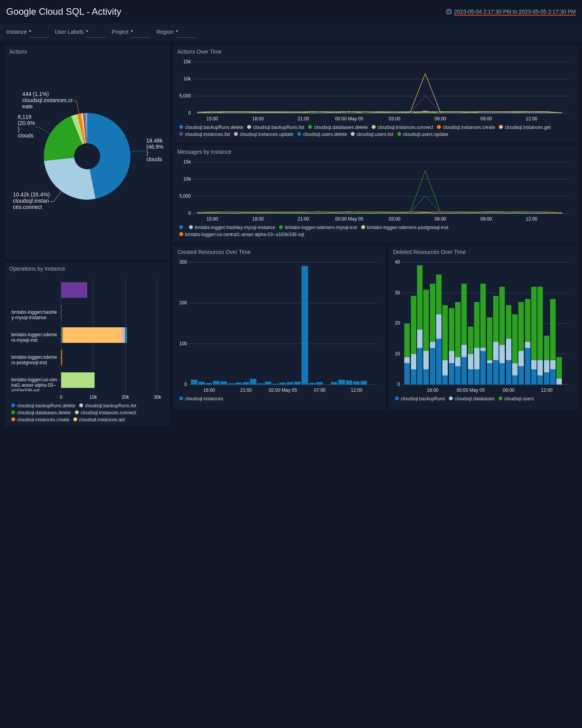Image resolution: width=582 pixels, height=728 pixels.
Task: Toggle cloudsql.instances.connect legend in Operations by Instance
Action: pyautogui.click(x=105, y=413)
